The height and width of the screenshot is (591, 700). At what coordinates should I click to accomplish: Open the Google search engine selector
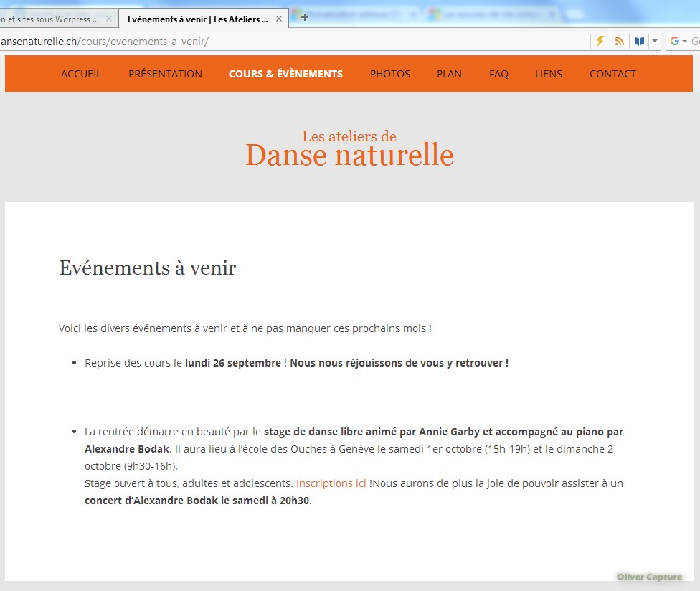tap(678, 41)
